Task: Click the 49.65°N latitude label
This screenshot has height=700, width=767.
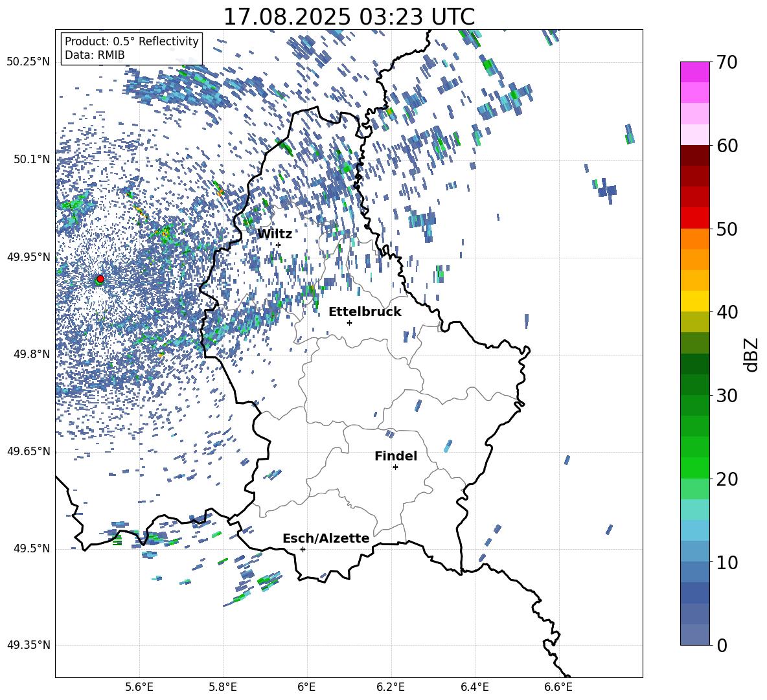Action: (29, 451)
